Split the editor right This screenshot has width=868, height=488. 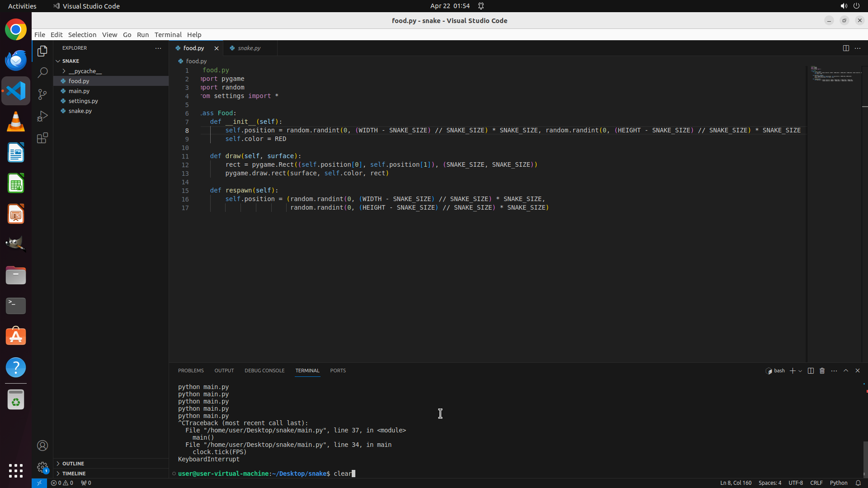(845, 48)
